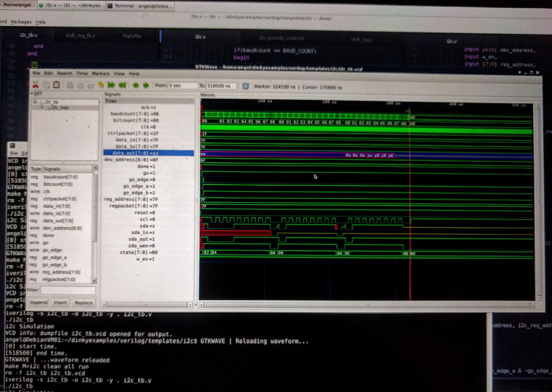The height and width of the screenshot is (392, 552).
Task: Find next edge with right green arrow
Action: (146, 85)
